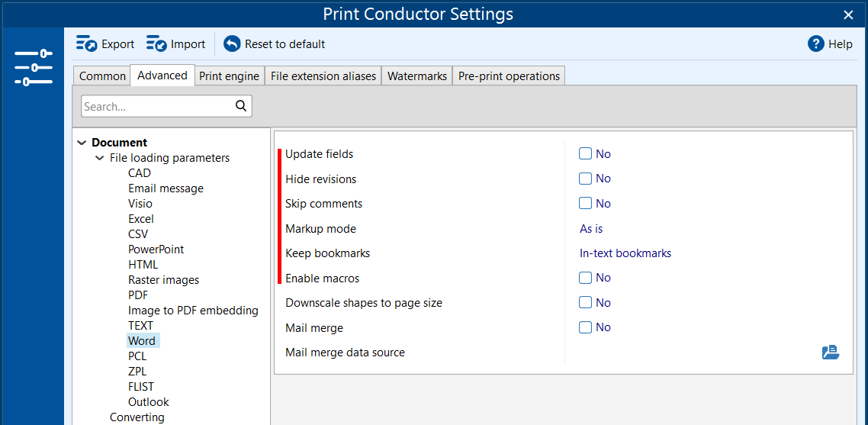Image resolution: width=868 pixels, height=425 pixels.
Task: Open Help via the question mark icon
Action: (816, 44)
